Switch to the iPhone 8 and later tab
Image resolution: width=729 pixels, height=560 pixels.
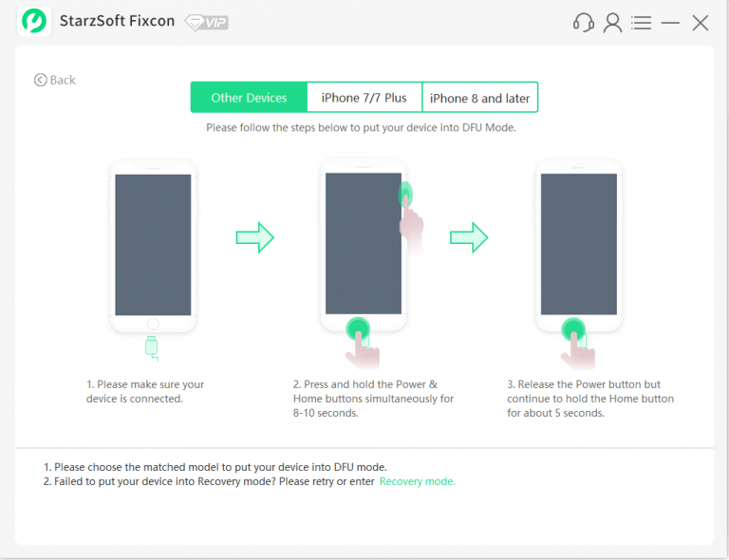(479, 98)
